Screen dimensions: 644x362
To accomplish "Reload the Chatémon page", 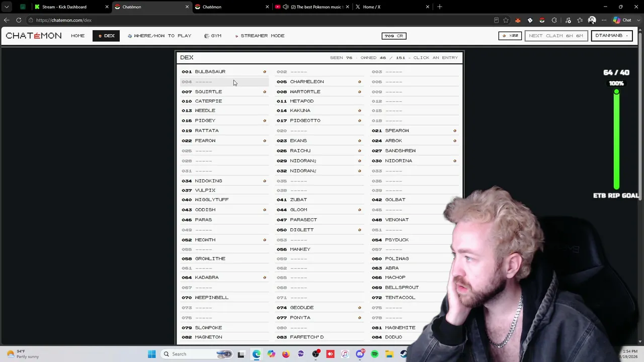I will [19, 20].
